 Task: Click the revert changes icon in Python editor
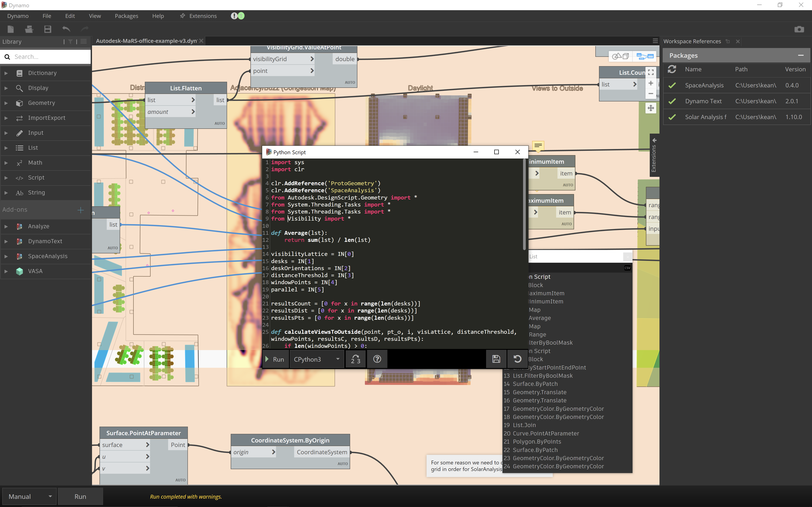point(517,359)
